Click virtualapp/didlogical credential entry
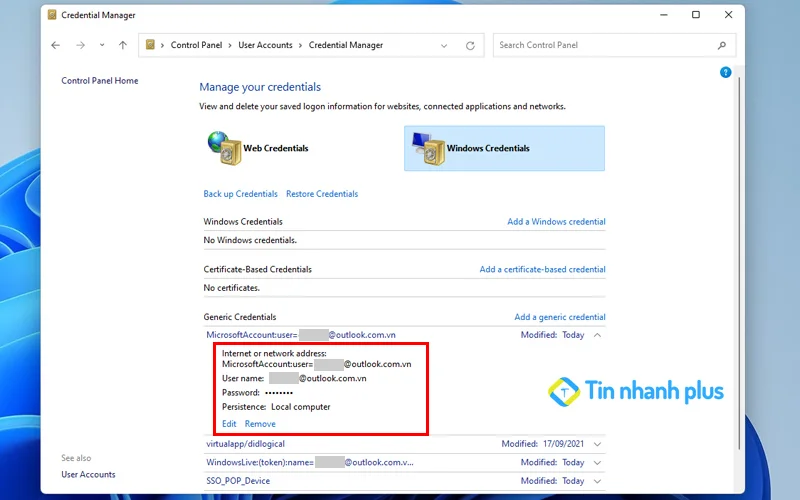 coord(245,444)
